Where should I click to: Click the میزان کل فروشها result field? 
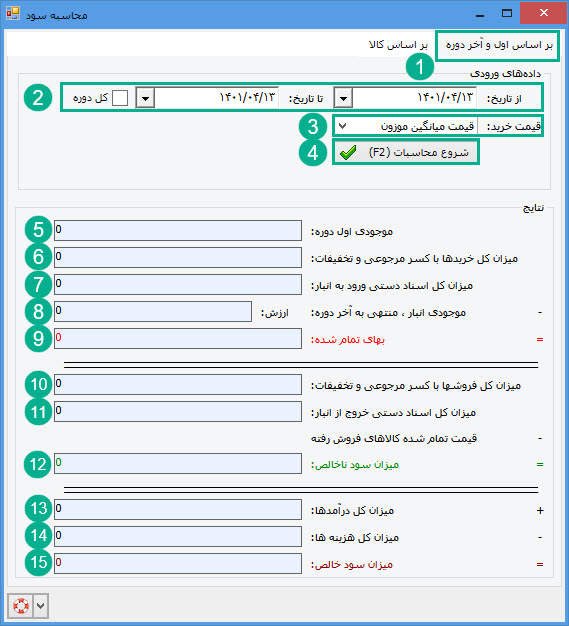(x=178, y=384)
